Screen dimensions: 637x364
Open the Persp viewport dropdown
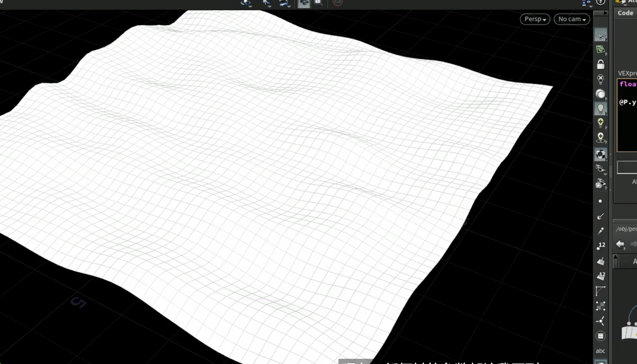535,19
